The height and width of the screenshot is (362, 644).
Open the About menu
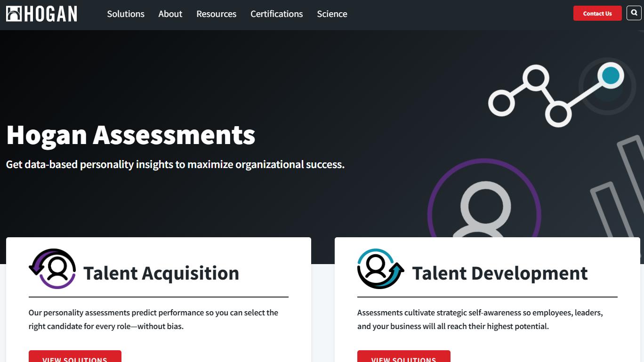click(170, 14)
